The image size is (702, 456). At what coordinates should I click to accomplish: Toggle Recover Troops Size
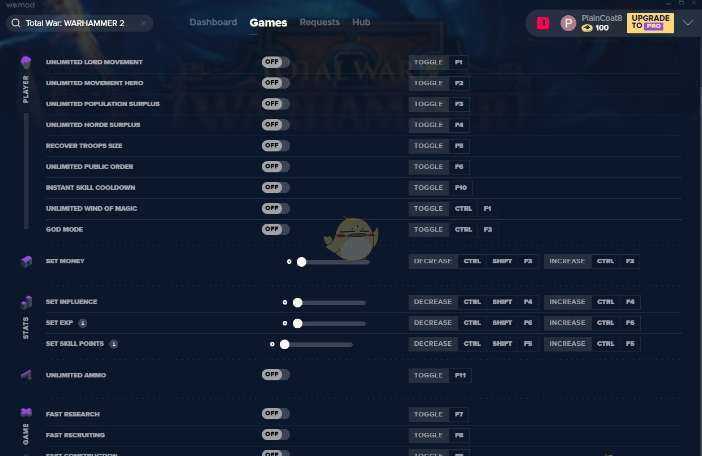(x=275, y=146)
